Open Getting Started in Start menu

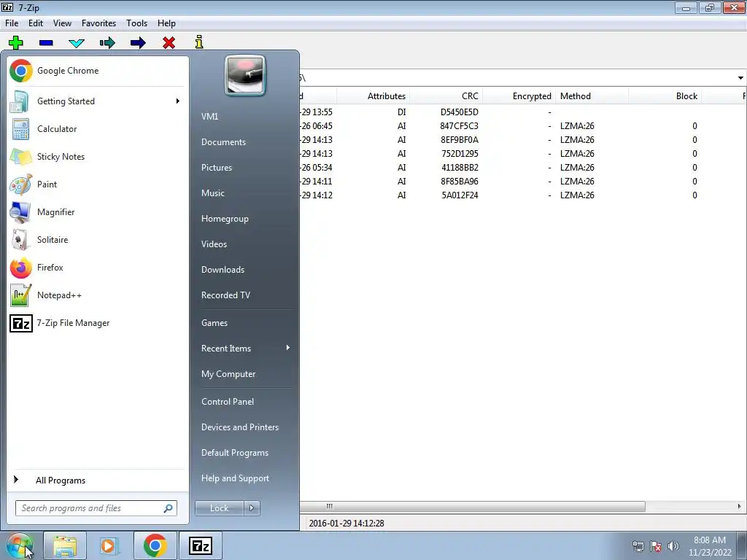point(97,101)
